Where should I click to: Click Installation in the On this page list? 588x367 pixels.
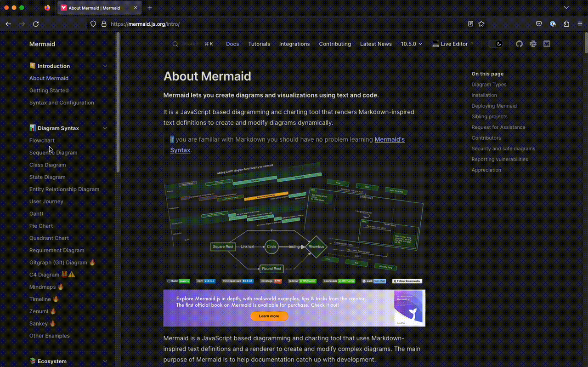tap(484, 95)
